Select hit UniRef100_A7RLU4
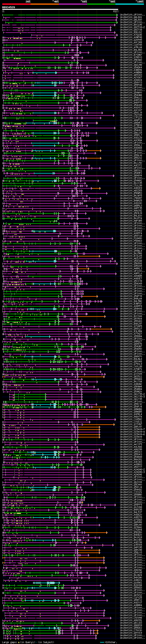 tap(131, 47)
